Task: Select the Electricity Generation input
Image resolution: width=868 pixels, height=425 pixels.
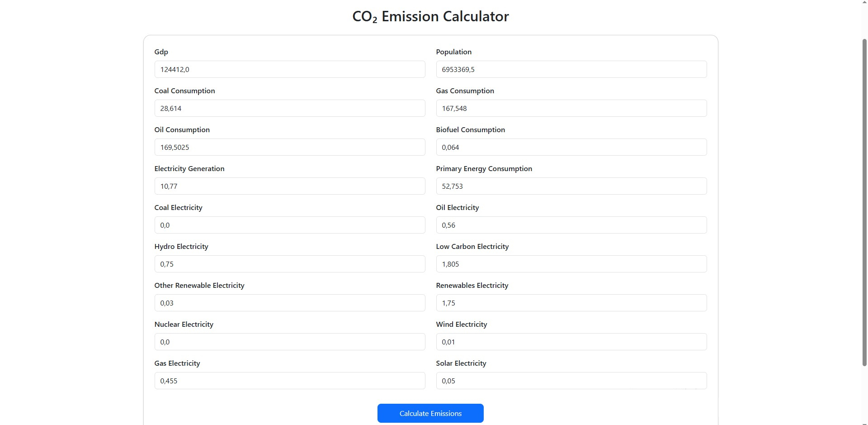Action: pyautogui.click(x=290, y=186)
